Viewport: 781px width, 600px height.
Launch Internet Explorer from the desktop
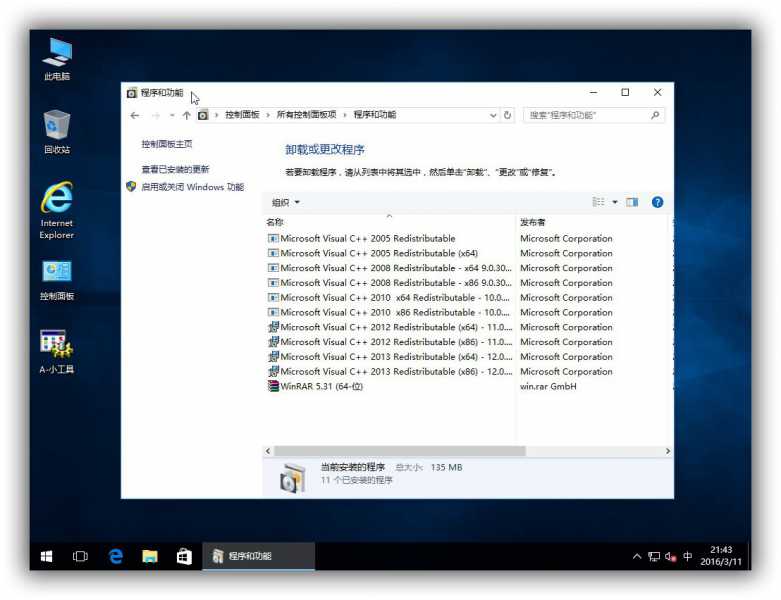click(x=57, y=211)
